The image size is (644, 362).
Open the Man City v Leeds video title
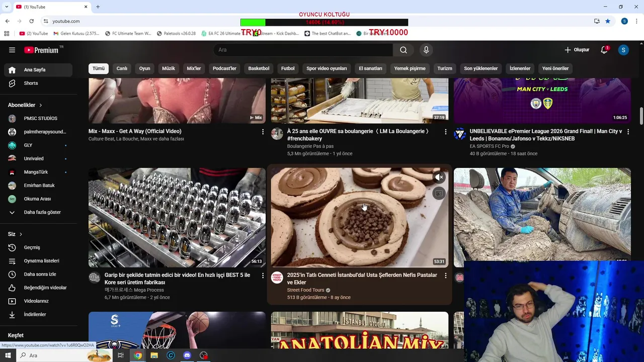[x=546, y=135]
